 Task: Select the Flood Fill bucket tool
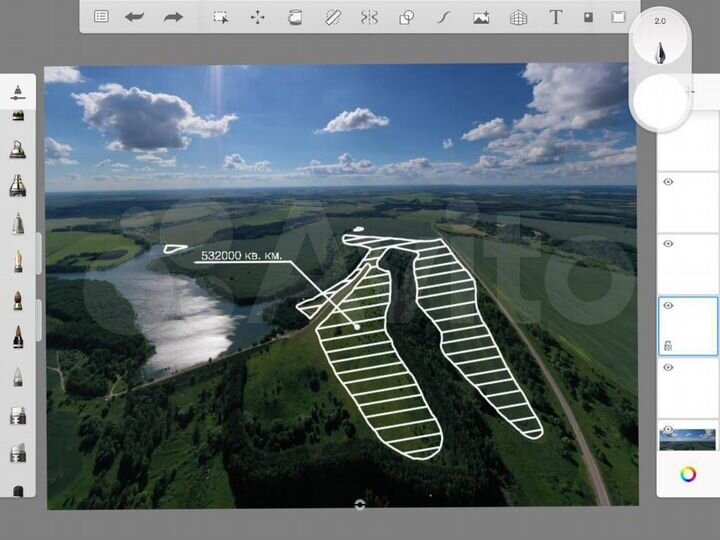coord(295,17)
